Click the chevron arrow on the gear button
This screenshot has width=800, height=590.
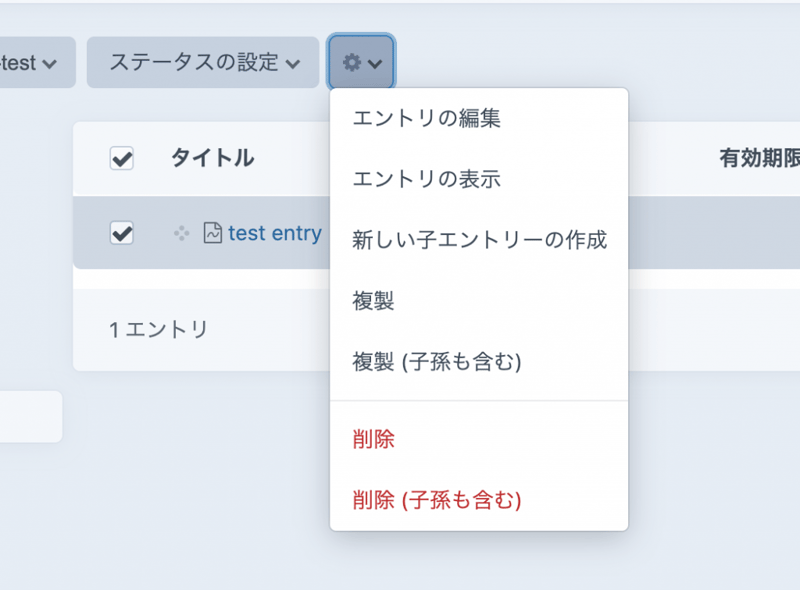pos(376,62)
